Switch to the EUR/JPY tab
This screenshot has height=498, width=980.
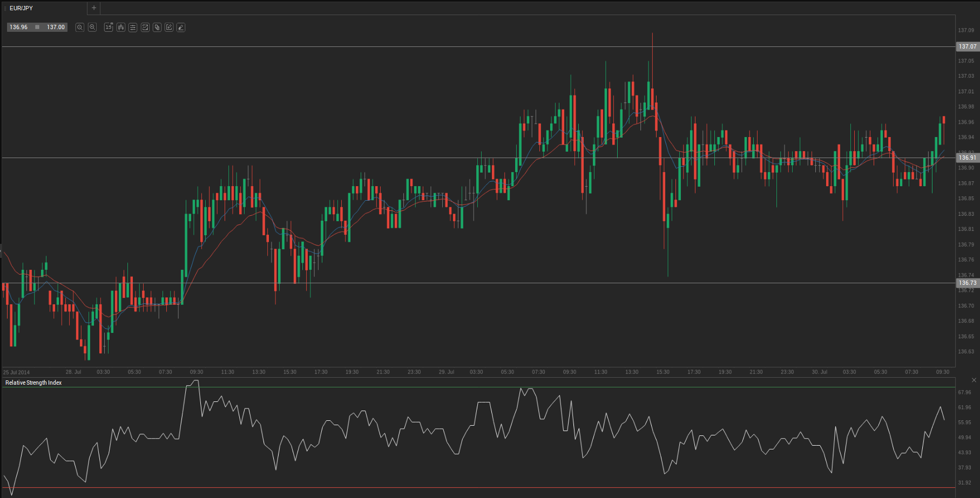(x=22, y=8)
